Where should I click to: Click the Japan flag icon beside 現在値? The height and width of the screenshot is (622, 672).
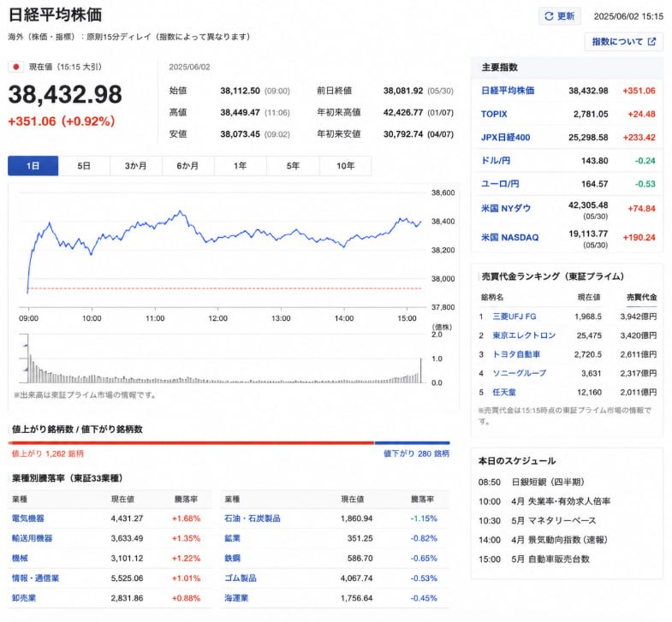point(16,67)
